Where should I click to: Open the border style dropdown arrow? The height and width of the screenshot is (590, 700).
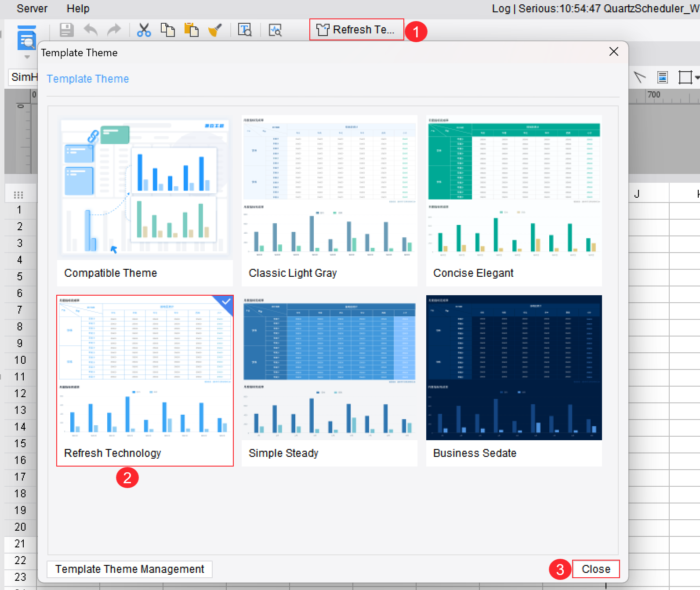[696, 77]
